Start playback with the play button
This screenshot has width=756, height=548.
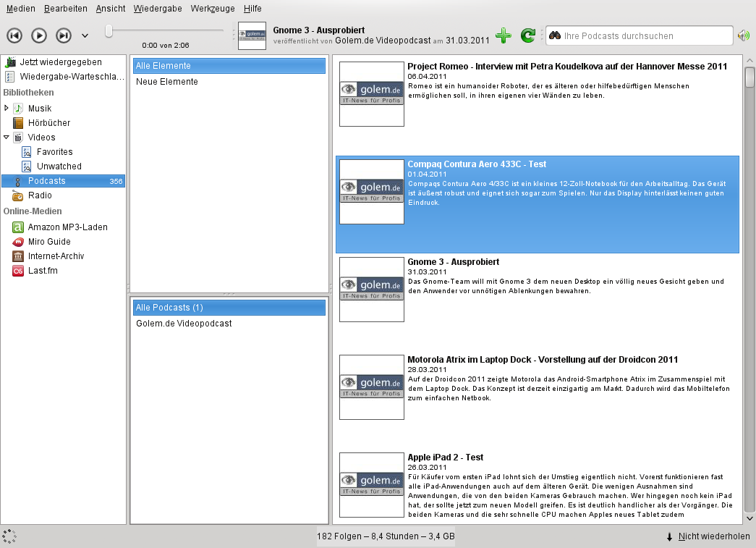coord(39,35)
